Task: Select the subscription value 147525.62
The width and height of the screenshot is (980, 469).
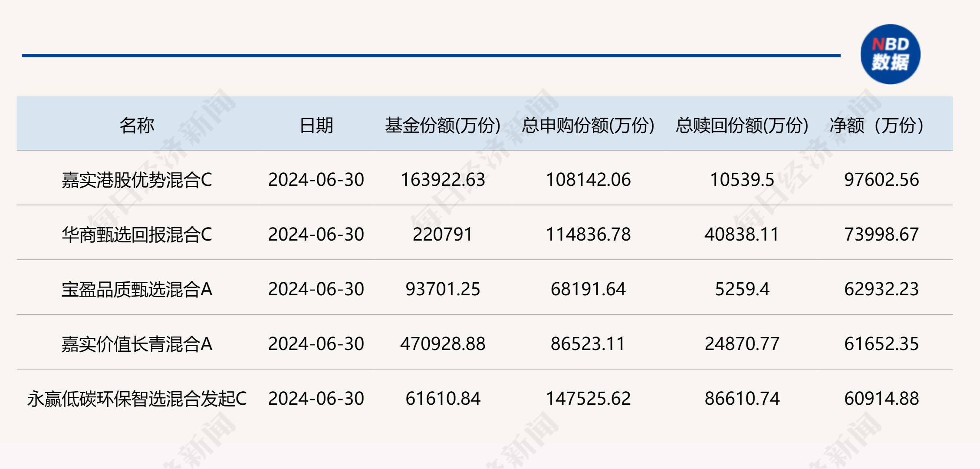Action: (588, 399)
